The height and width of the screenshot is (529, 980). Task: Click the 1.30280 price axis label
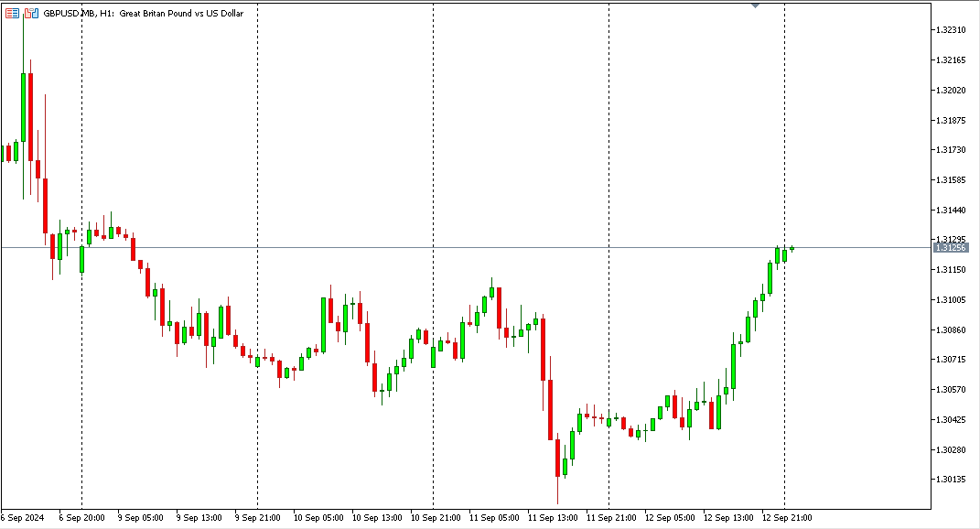coord(951,449)
